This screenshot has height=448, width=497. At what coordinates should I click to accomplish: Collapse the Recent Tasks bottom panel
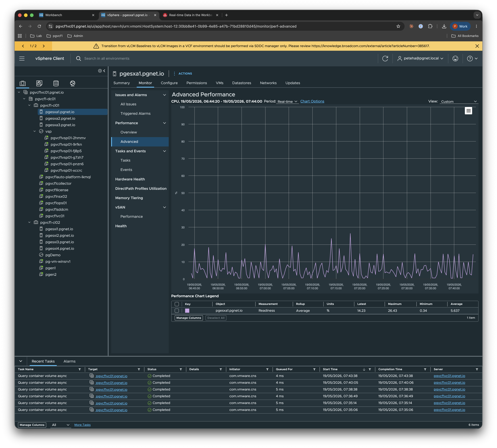21,361
